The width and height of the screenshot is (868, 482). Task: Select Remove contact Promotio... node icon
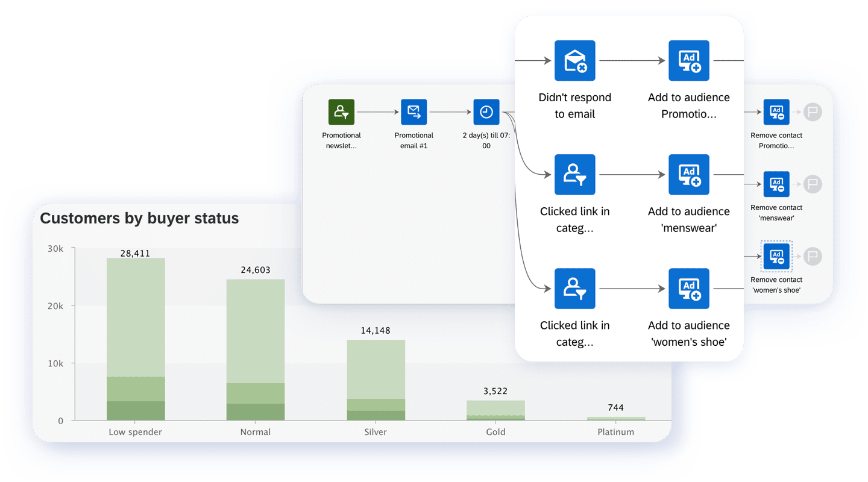point(776,112)
